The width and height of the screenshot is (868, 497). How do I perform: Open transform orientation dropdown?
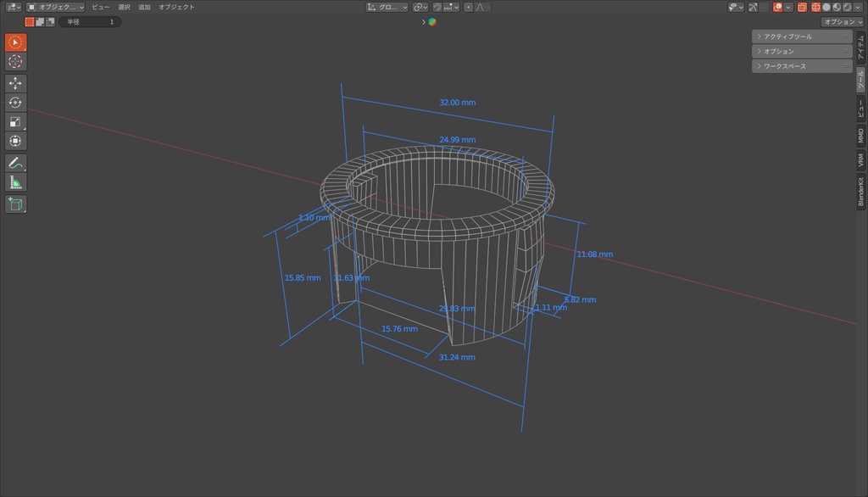click(x=387, y=7)
